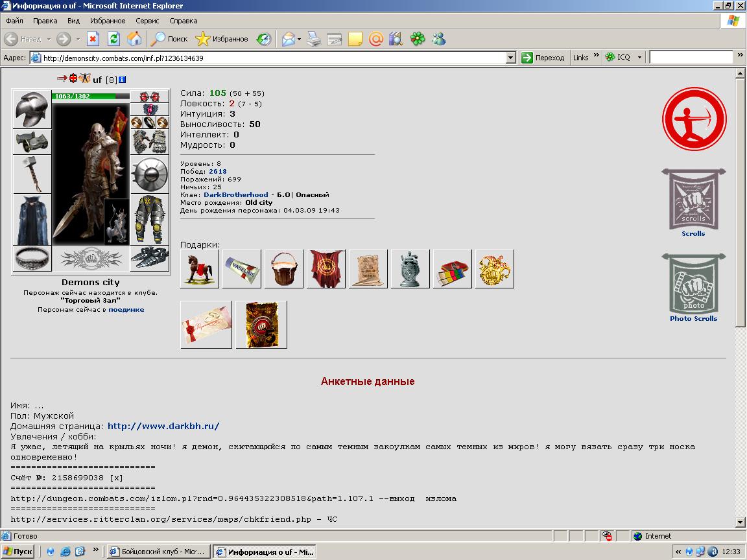Click the vertical scrollbar down arrow
Screen dimensions: 747x560
click(x=740, y=522)
